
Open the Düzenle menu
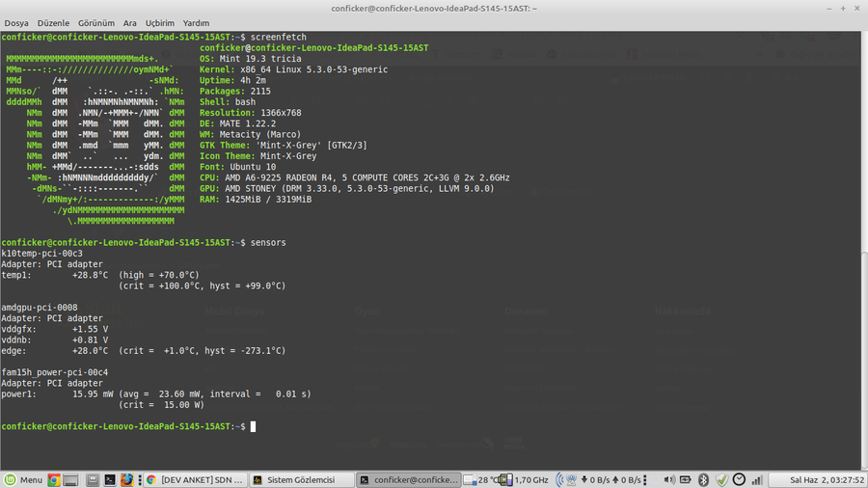[x=53, y=23]
